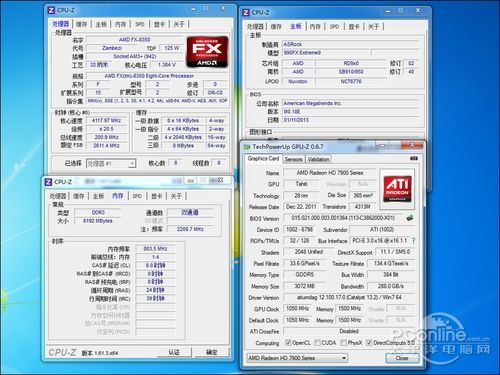
Task: Switch to the Validation tab in GPU-Z
Action: [318, 159]
